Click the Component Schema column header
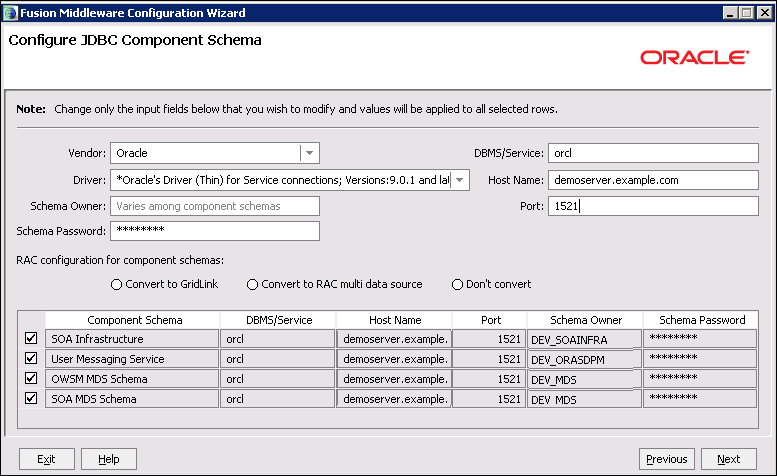Viewport: 777px width, 476px height. [x=132, y=320]
